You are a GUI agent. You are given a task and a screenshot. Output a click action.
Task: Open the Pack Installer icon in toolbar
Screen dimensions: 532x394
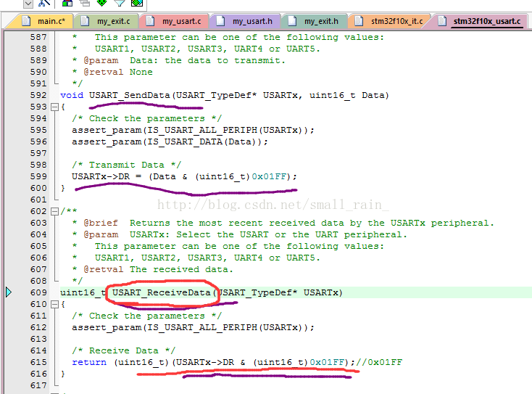137,3
